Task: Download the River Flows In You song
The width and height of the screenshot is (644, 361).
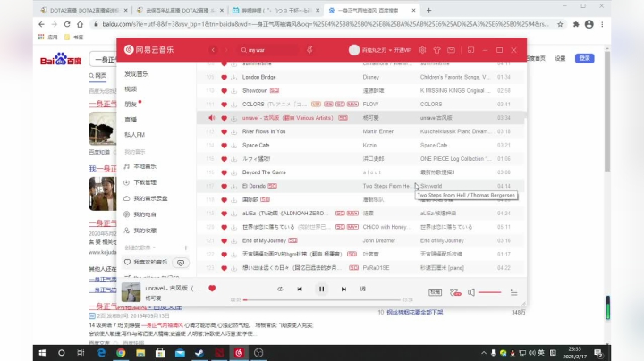Action: (x=233, y=131)
